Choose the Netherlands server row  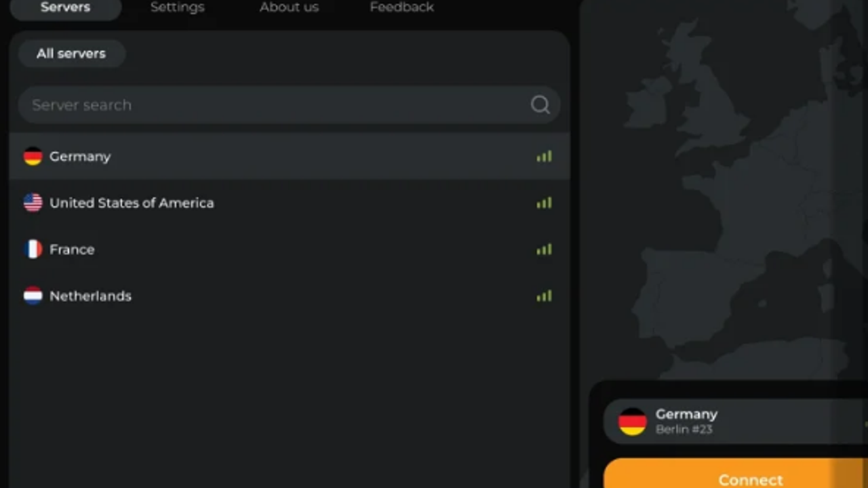pyautogui.click(x=290, y=296)
